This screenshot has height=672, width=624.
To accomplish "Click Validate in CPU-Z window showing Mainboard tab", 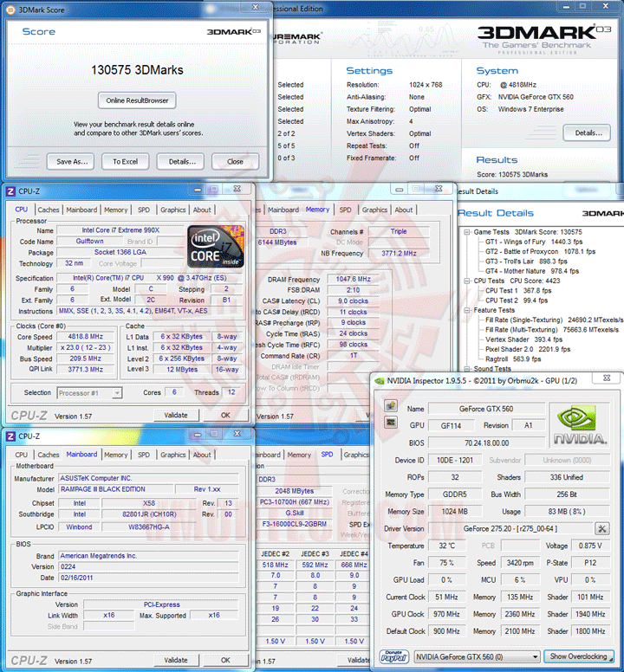I will [x=176, y=660].
